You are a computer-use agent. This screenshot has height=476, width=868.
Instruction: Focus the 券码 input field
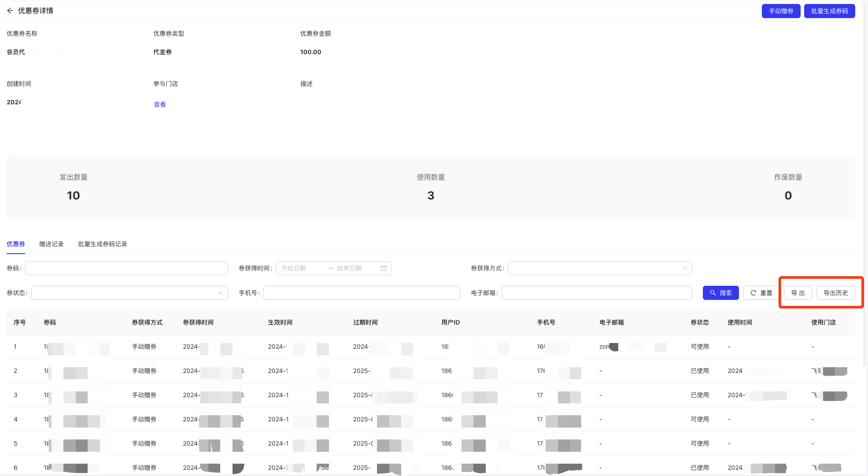click(x=126, y=268)
